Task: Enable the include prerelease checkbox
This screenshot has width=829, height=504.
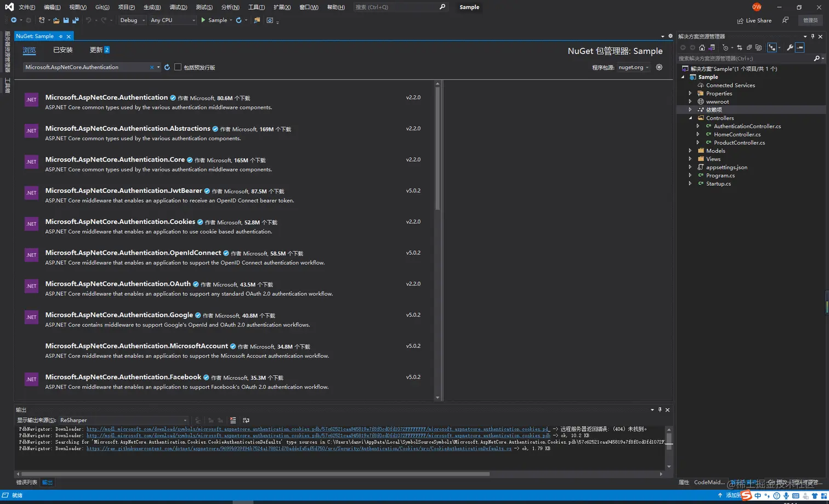Action: 178,67
